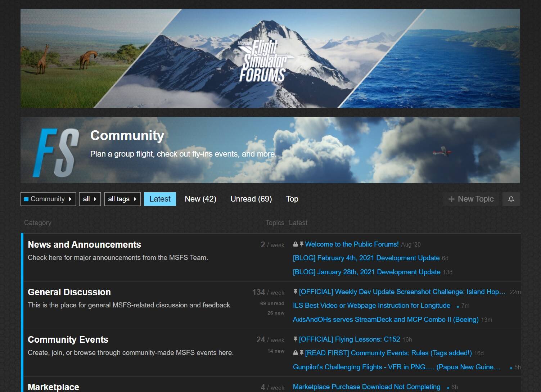Open the Marketplace category
541x392 pixels.
pos(53,387)
